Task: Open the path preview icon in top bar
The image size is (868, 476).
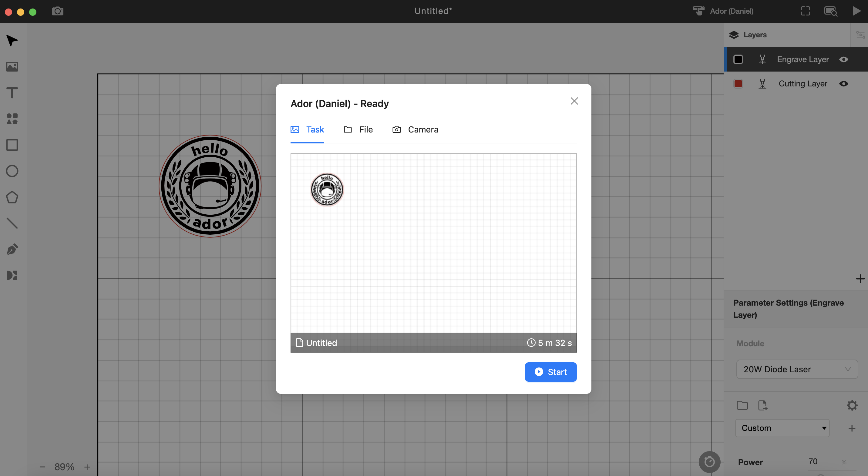Action: (831, 11)
